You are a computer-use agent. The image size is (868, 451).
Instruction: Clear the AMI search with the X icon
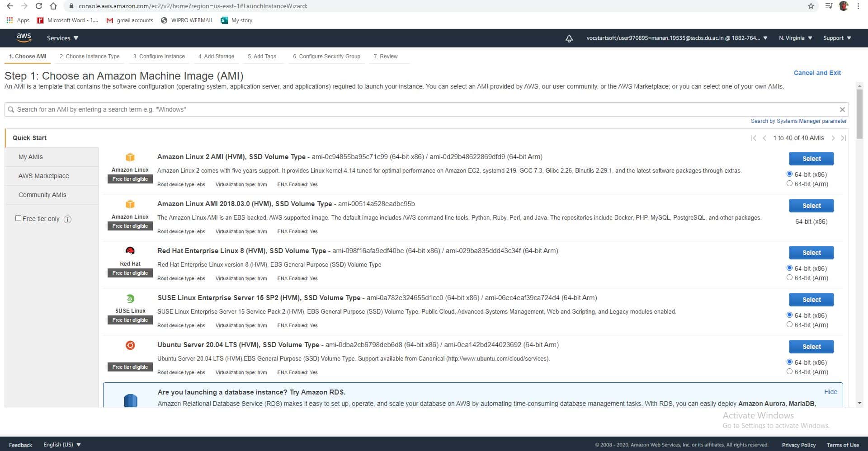[x=842, y=109]
